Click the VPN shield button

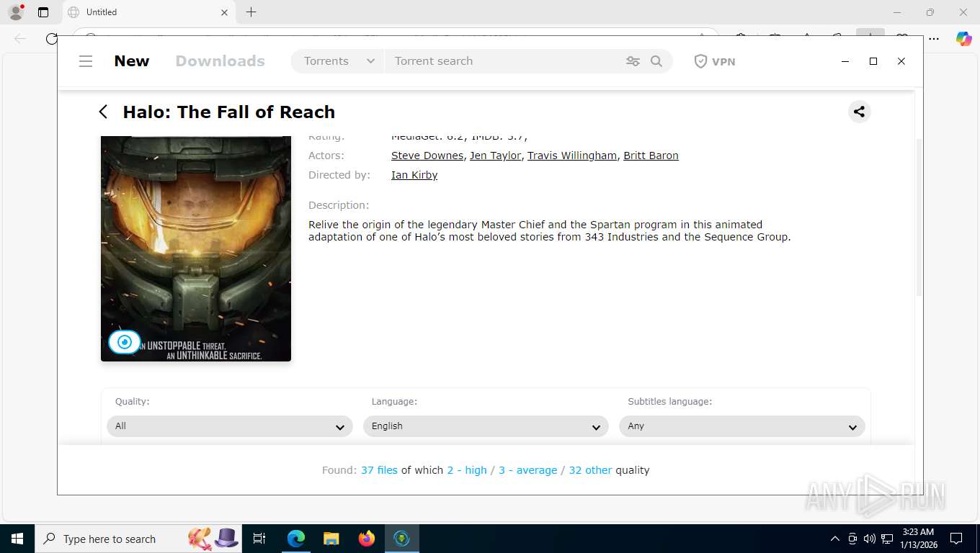tap(715, 61)
